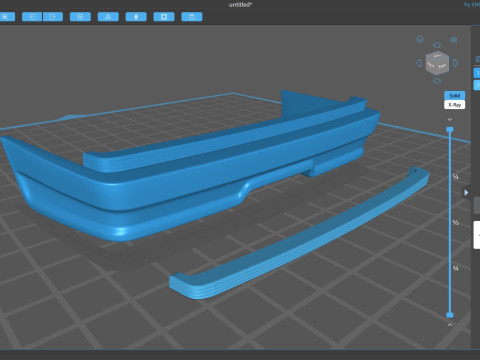This screenshot has height=360, width=480.
Task: Click the clipboard-style icon in the toolbar
Action: tap(80, 17)
